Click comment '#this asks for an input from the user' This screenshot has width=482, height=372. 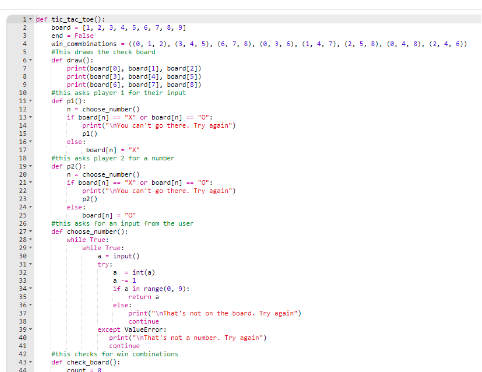click(x=122, y=224)
